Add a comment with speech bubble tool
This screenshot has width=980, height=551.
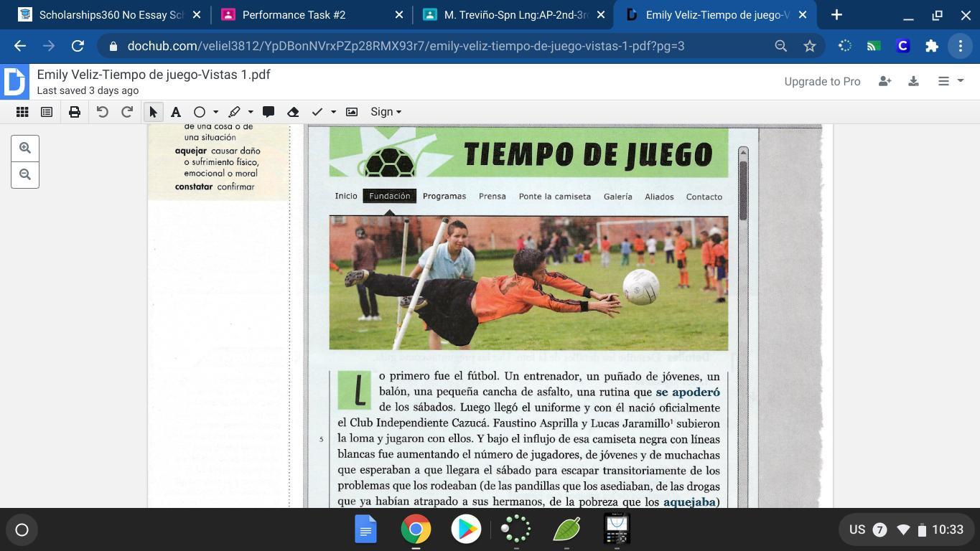[x=269, y=112]
